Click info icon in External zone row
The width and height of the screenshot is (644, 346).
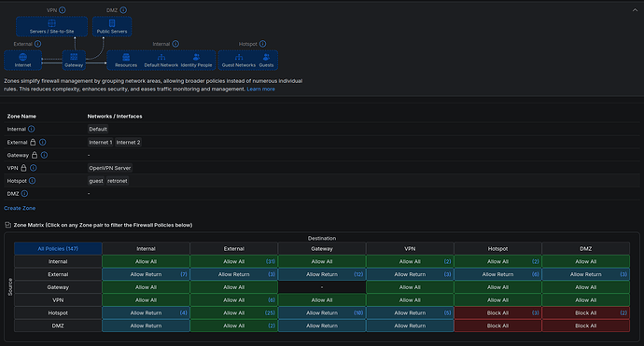(x=42, y=142)
